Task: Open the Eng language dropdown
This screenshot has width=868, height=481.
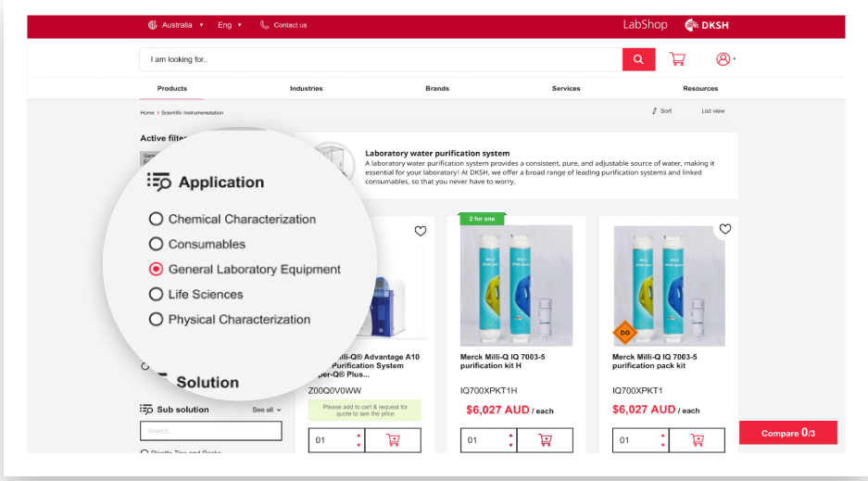Action: 229,25
